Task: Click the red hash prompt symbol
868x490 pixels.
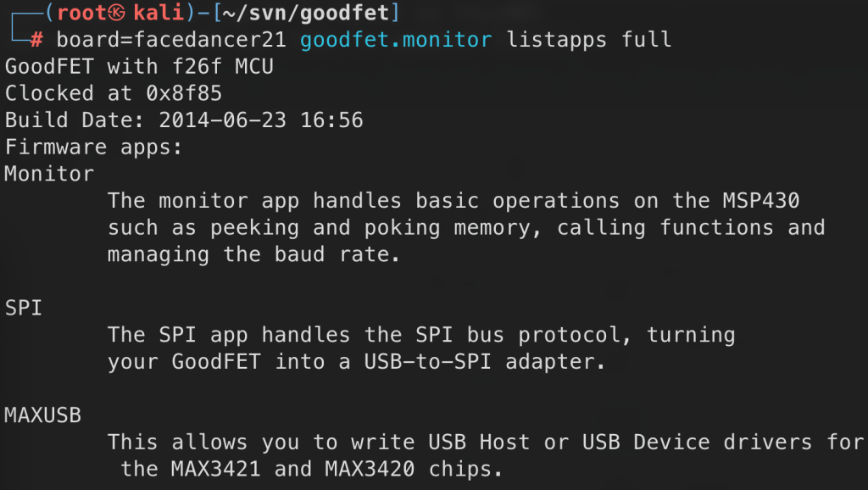Action: coord(36,39)
